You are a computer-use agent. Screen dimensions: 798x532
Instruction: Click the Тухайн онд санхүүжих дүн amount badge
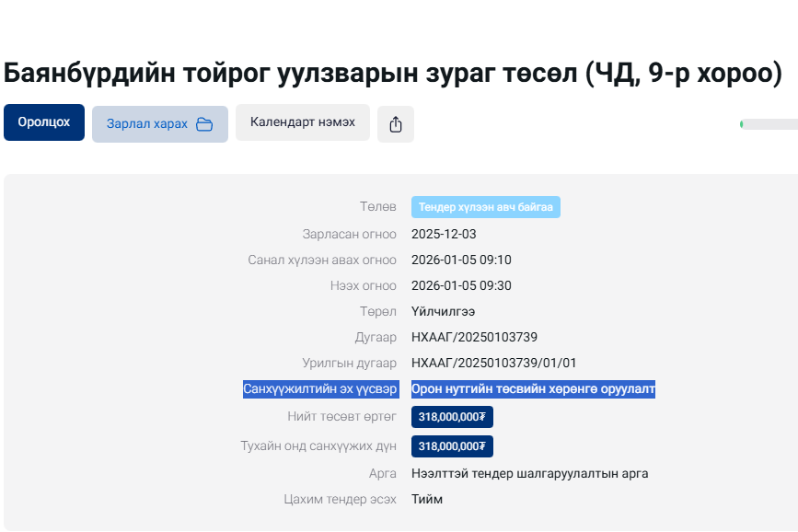click(452, 446)
